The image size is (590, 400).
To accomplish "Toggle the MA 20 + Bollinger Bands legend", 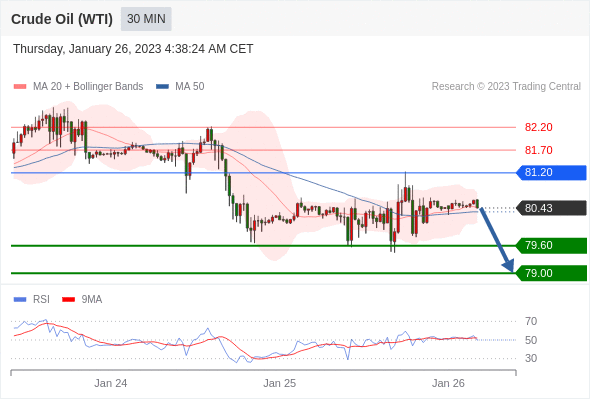I will click(78, 87).
